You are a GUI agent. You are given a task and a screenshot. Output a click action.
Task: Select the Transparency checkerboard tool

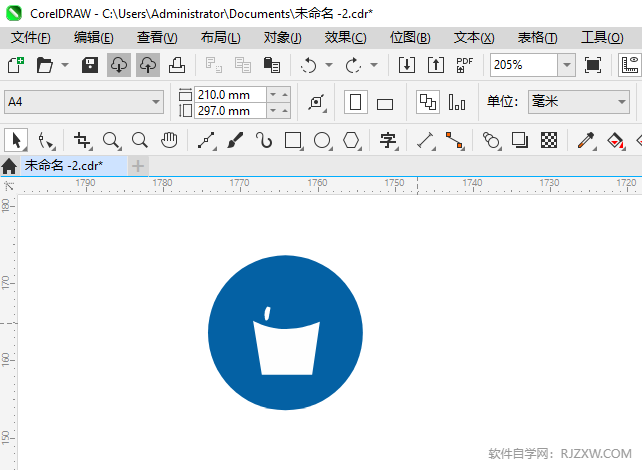coord(549,140)
